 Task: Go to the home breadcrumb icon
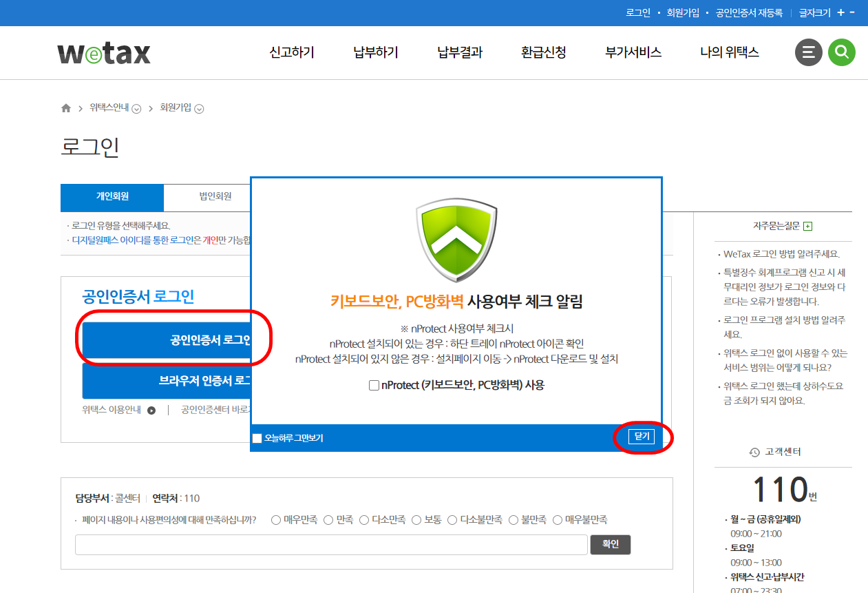[66, 108]
